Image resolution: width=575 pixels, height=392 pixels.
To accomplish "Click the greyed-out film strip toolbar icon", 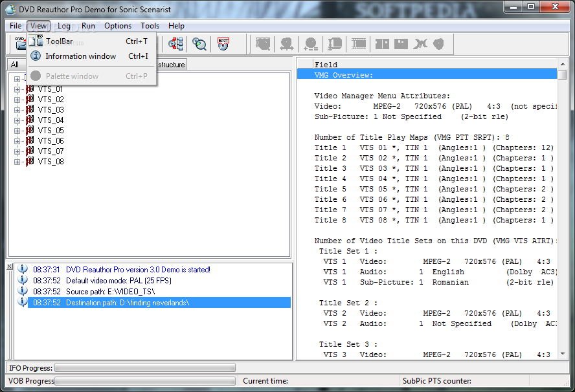I will pyautogui.click(x=359, y=44).
